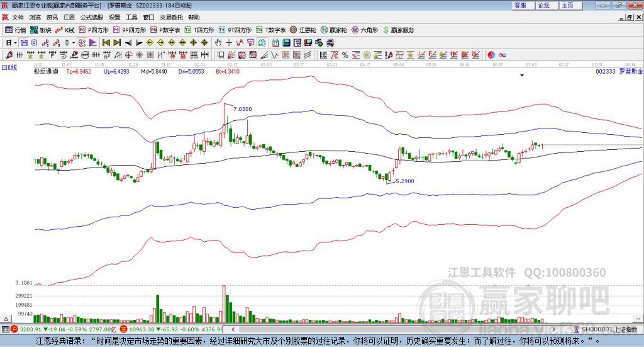This screenshot has height=347, width=644.
Task: Open the 公式选股 menu
Action: [92, 17]
